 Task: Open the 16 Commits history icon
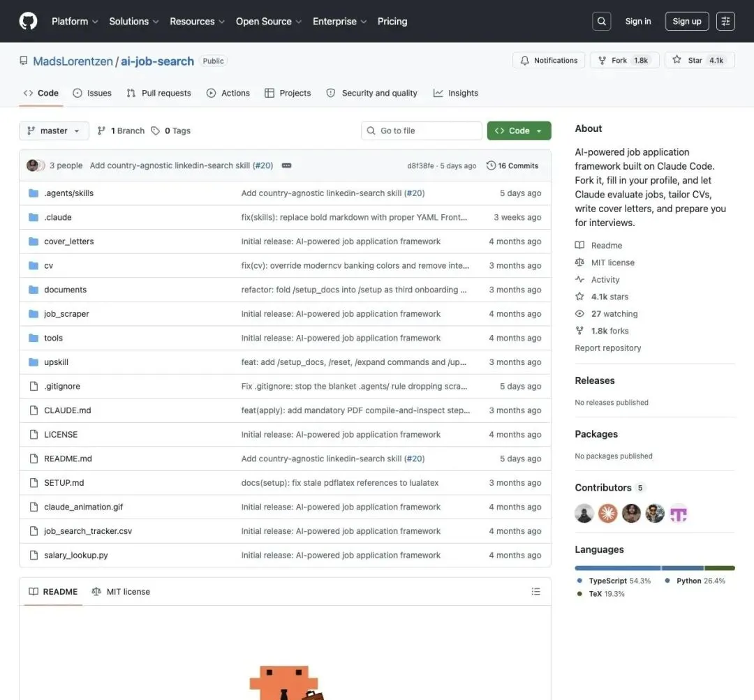click(491, 165)
